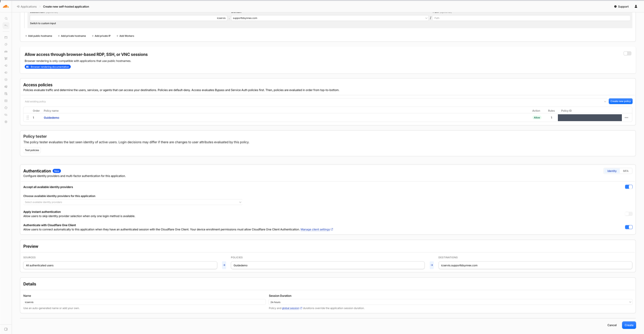Enable browser-based RDP, SSH, or VNC access
Screen dimensions: 644x334
pos(627,54)
